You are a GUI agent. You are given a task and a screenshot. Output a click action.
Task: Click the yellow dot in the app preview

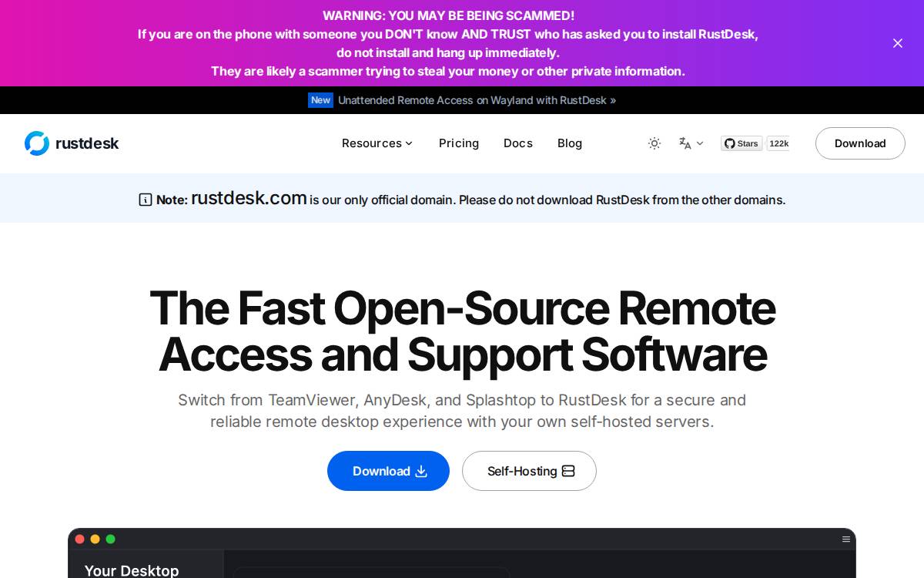click(95, 539)
